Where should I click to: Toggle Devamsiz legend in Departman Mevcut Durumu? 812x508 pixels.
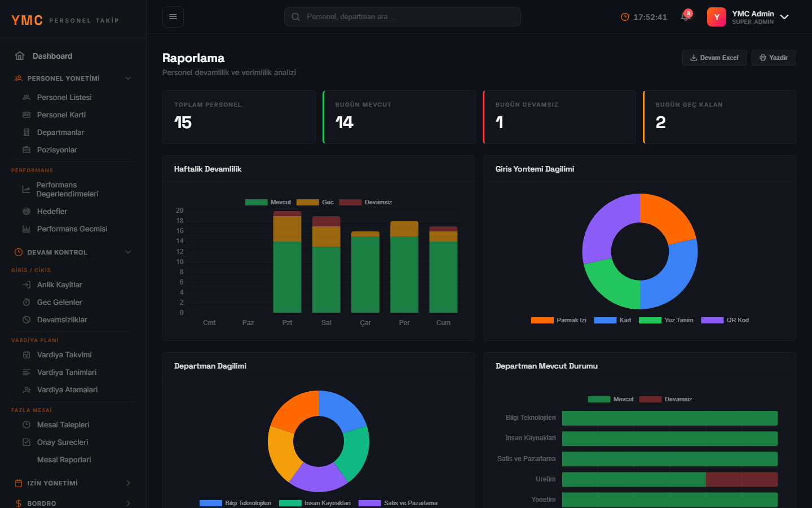click(665, 399)
